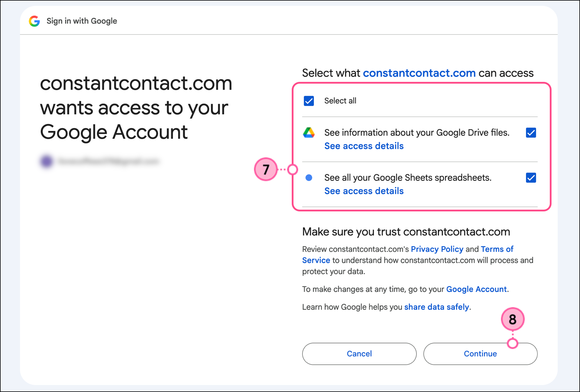Click the Sign in with Google text
Screen dimensions: 580x392
82,21
